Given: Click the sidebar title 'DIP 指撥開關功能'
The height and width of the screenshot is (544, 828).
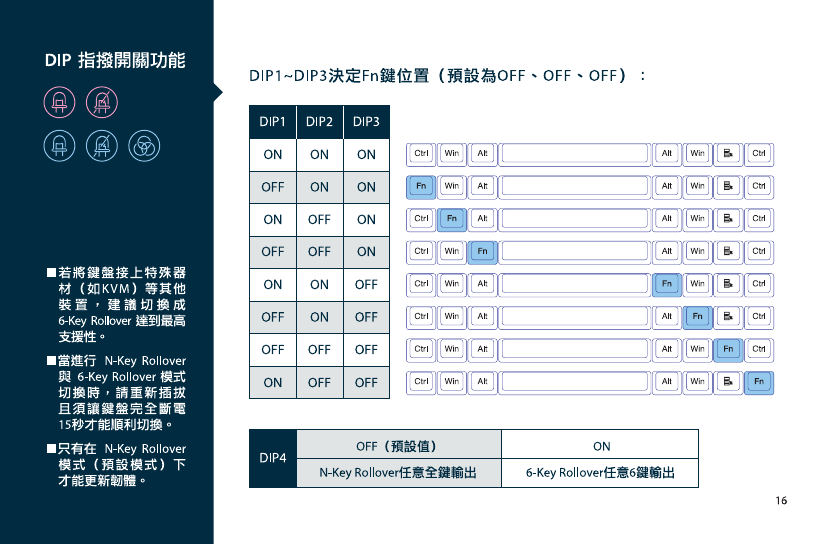Looking at the screenshot, I should point(115,60).
